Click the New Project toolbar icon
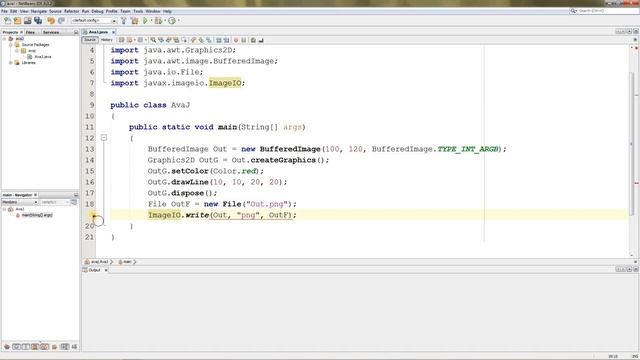The height and width of the screenshot is (360, 640). pyautogui.click(x=17, y=20)
